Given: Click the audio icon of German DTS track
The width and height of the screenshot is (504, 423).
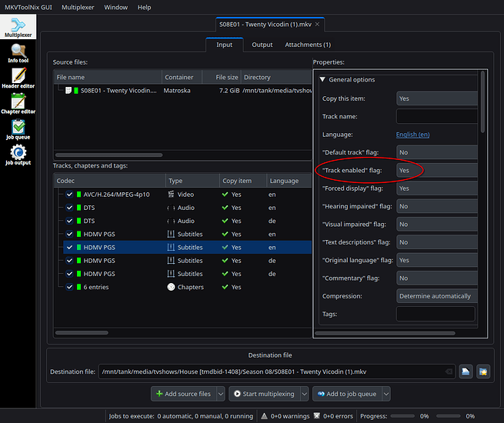Looking at the screenshot, I should tap(171, 221).
